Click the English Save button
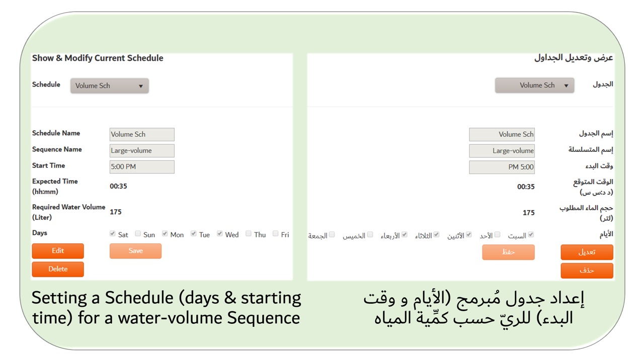 135,251
